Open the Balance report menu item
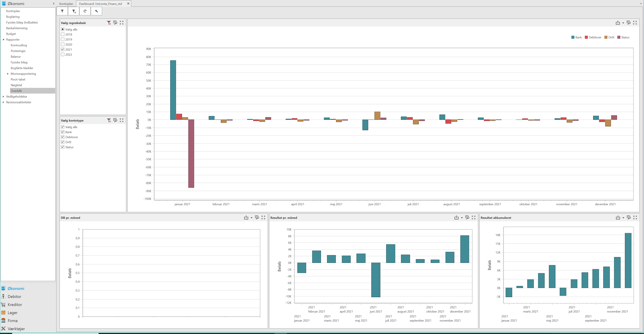This screenshot has width=644, height=334. click(15, 57)
